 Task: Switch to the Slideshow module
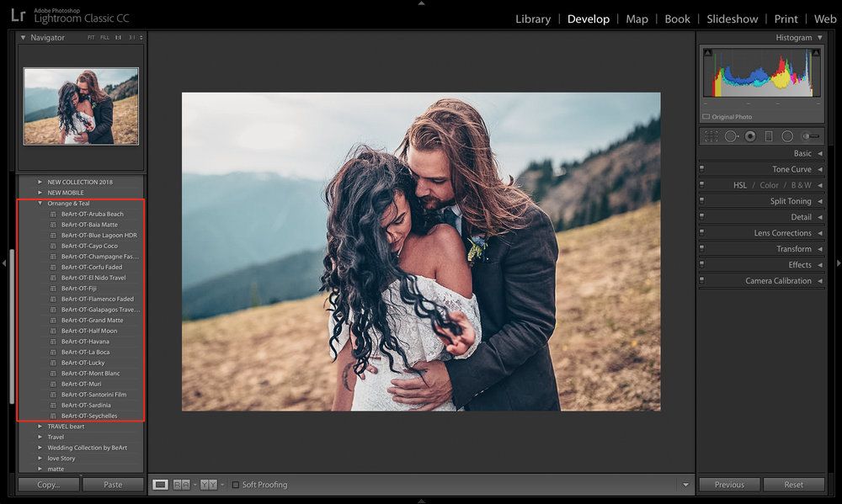pos(732,19)
